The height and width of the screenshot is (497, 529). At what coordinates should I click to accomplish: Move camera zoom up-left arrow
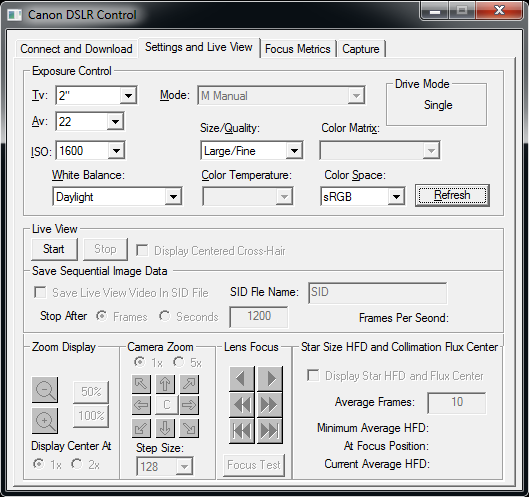tap(141, 384)
